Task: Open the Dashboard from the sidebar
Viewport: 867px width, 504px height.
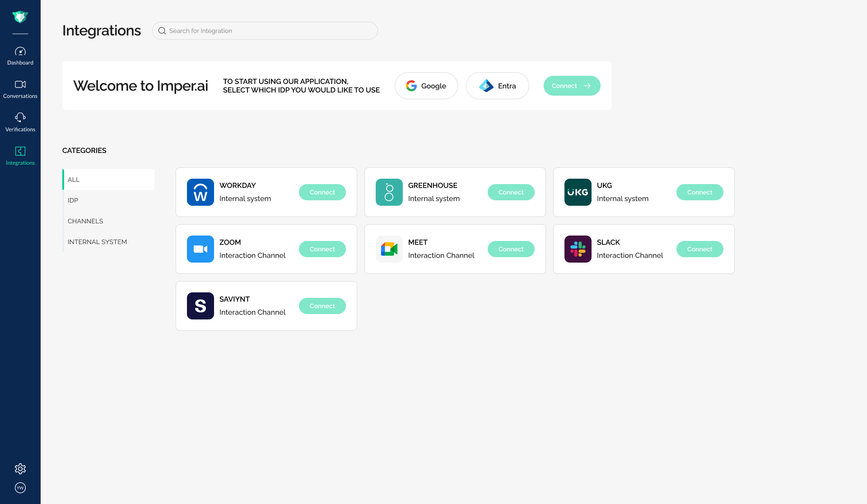Action: click(x=20, y=55)
